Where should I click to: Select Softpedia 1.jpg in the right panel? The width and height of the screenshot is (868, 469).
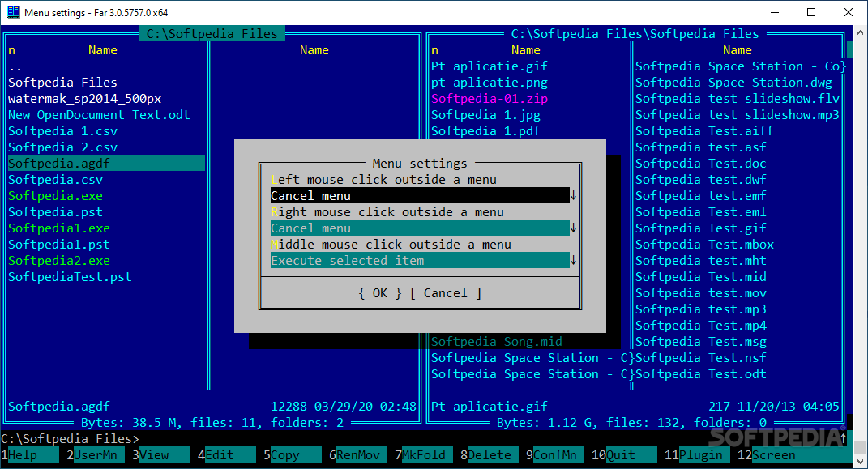pos(485,115)
